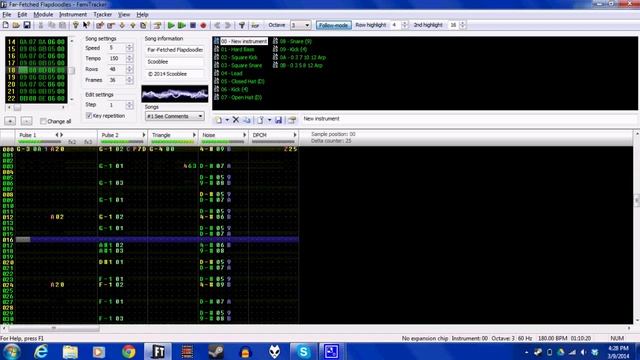
Task: Go to next song arrow
Action: tap(228, 25)
